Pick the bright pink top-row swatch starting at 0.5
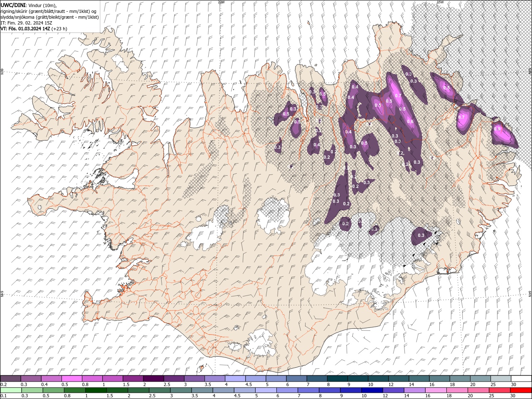This screenshot has width=532, height=399. pos(71,379)
